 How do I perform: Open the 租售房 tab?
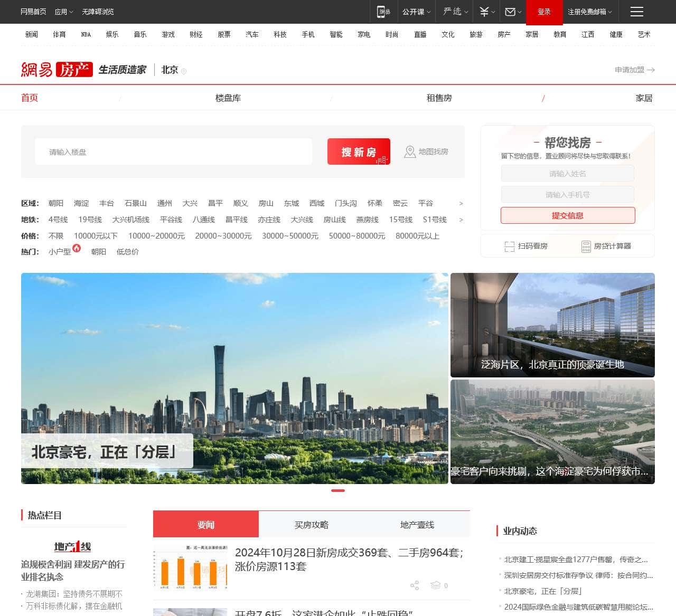(439, 98)
